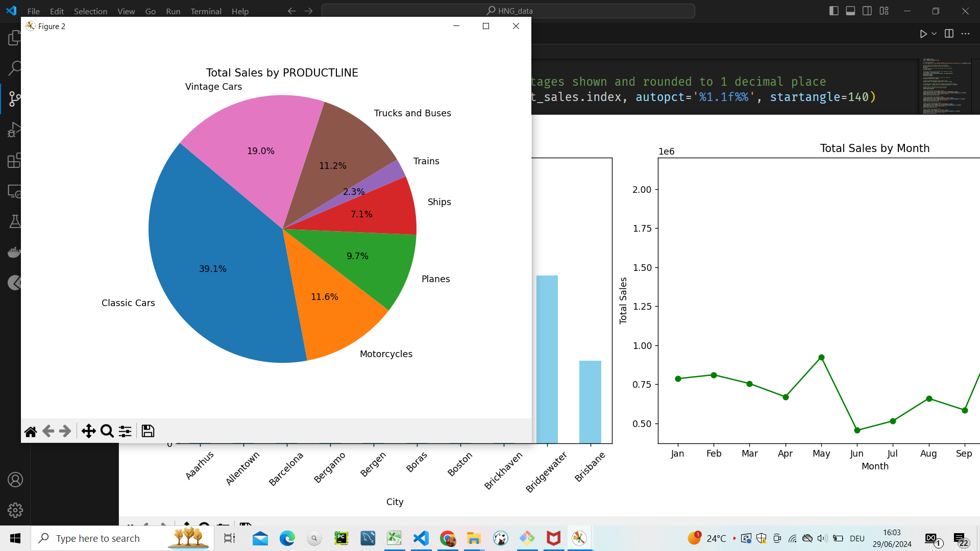Open Configure subplots settings

pyautogui.click(x=125, y=432)
